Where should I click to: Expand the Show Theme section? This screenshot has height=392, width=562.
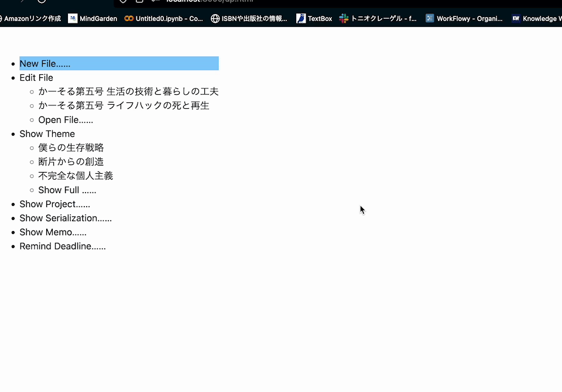tap(47, 133)
